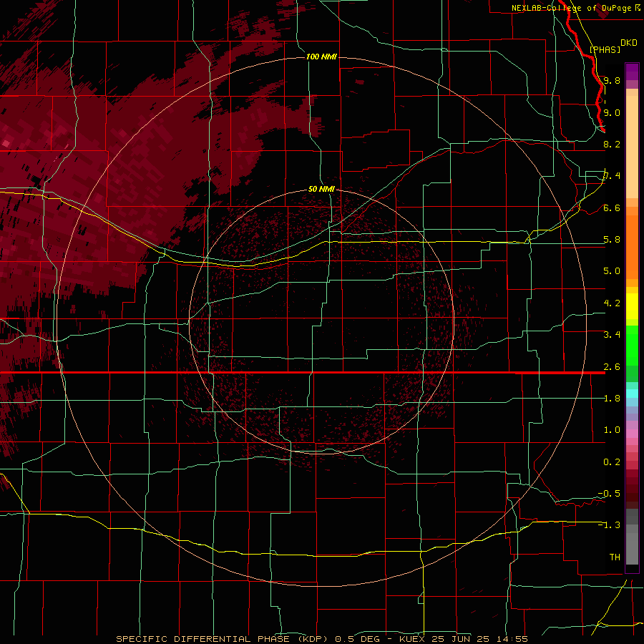Image resolution: width=644 pixels, height=644 pixels.
Task: Click the 0.5 DEG elevation text
Action: coord(357,639)
